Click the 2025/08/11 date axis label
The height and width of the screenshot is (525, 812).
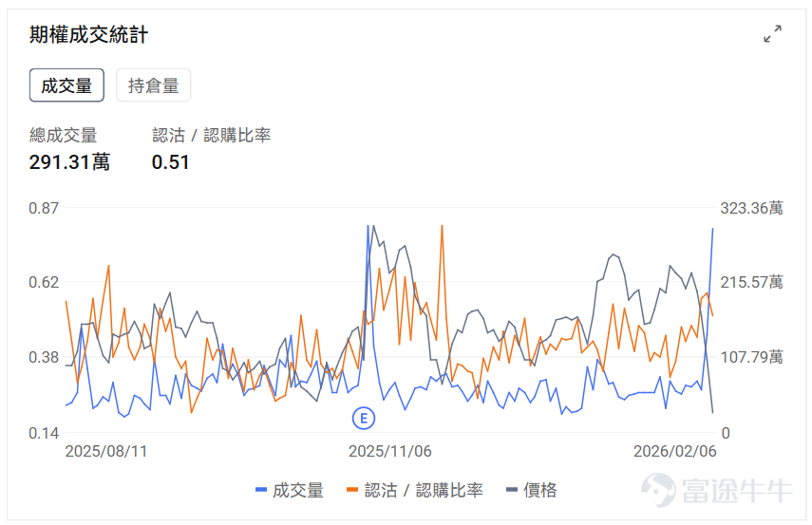click(x=106, y=452)
